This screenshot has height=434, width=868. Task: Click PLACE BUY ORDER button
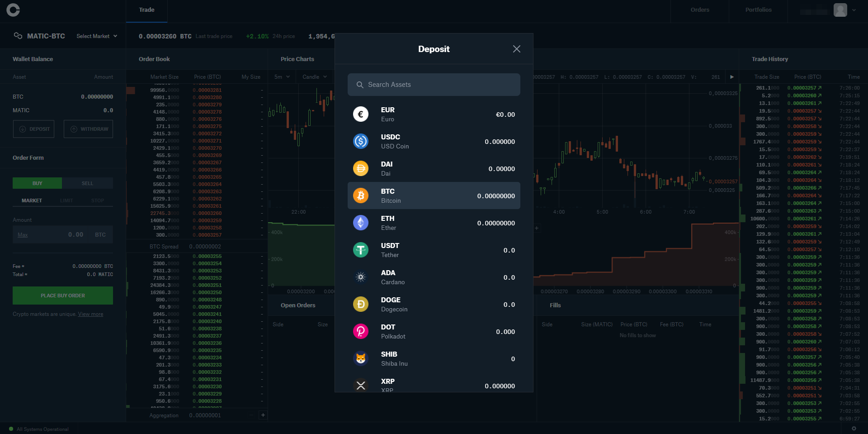63,296
